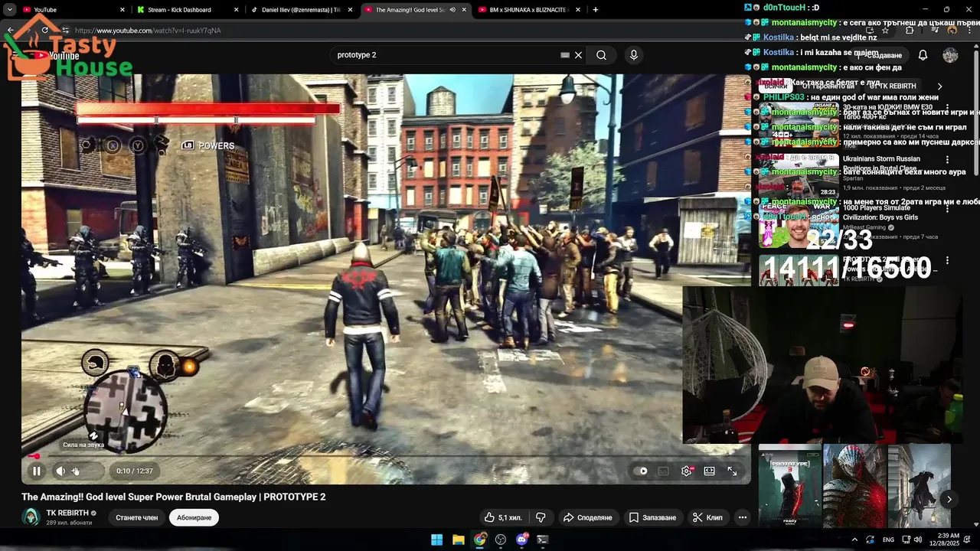Select the От TK REBIRTH filter chip
Viewport: 980px width, 551px height.
893,86
